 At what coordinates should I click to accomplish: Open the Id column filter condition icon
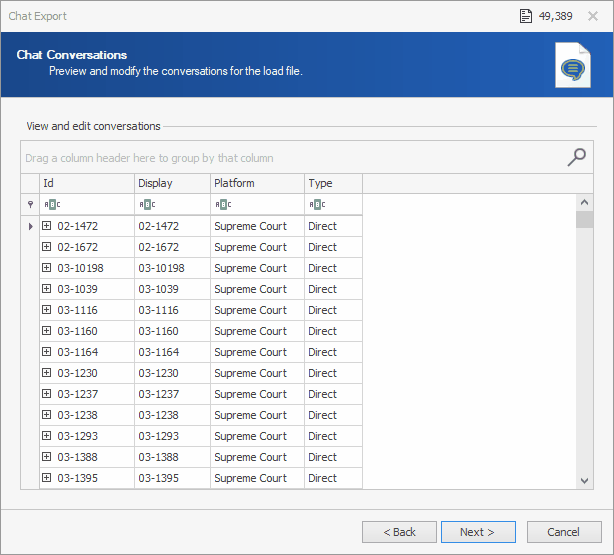point(52,204)
